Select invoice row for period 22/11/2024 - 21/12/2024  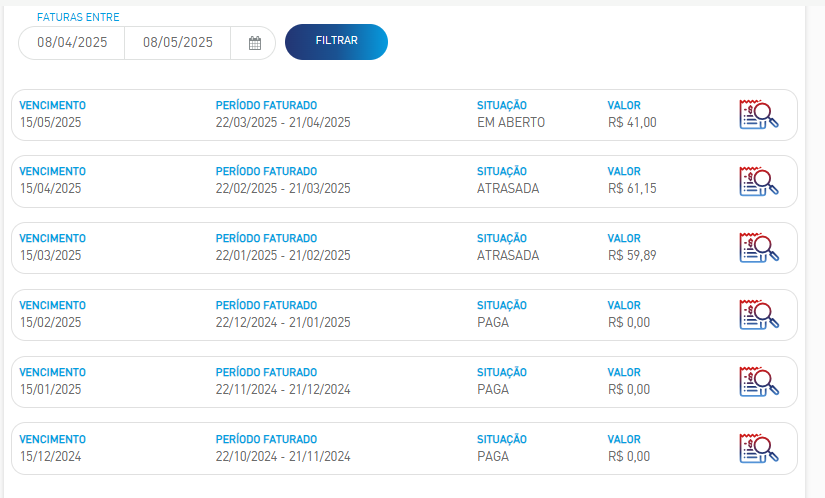click(404, 382)
